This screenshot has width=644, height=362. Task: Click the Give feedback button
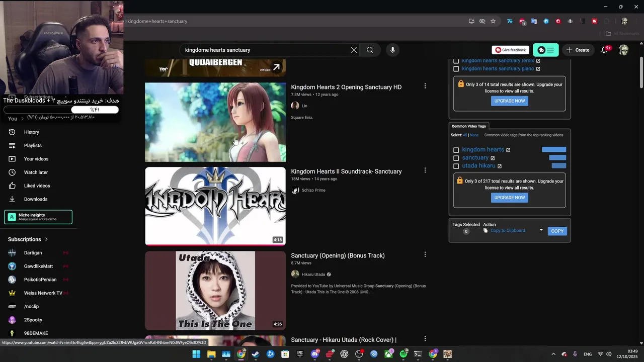click(511, 50)
